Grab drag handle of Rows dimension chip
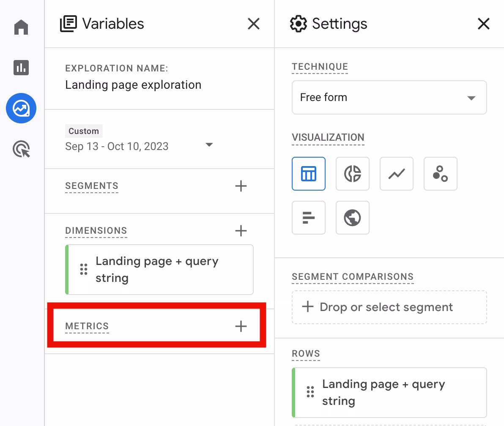 coord(310,392)
